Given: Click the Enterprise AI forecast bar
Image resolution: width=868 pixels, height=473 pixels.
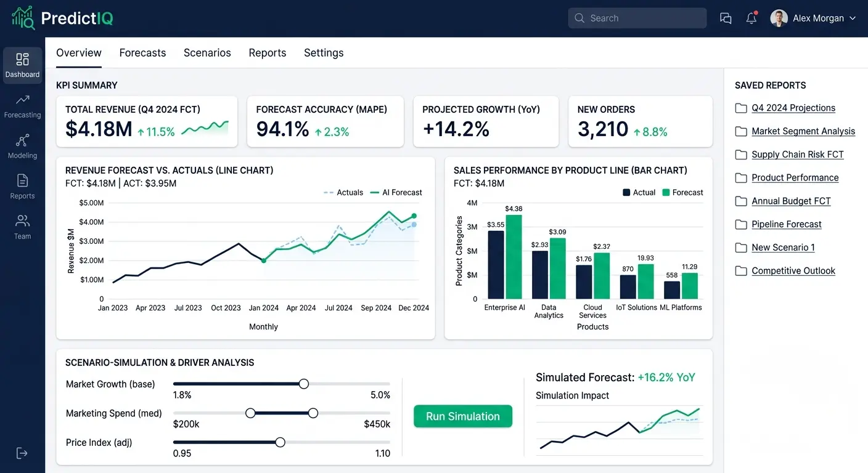Looking at the screenshot, I should point(514,257).
